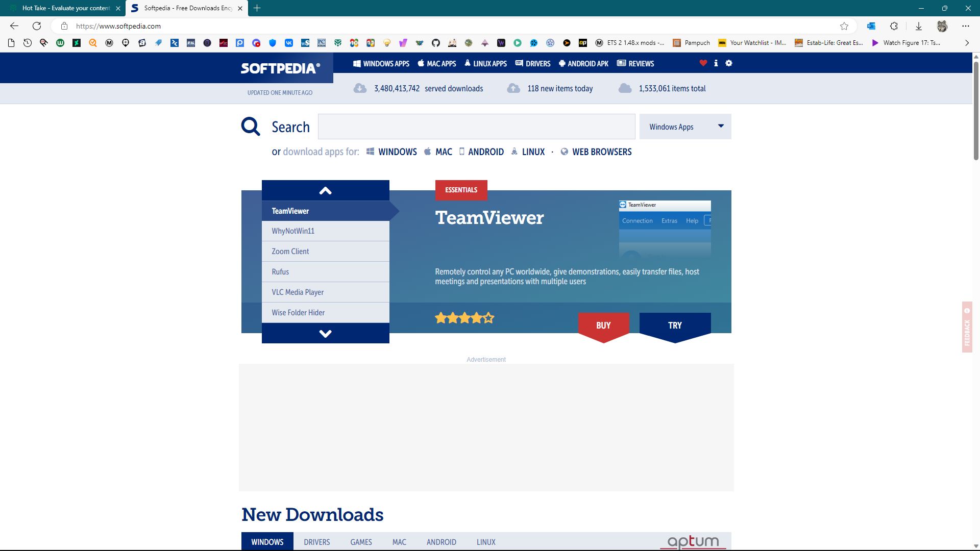Follow the MAC download apps link

pos(438,152)
